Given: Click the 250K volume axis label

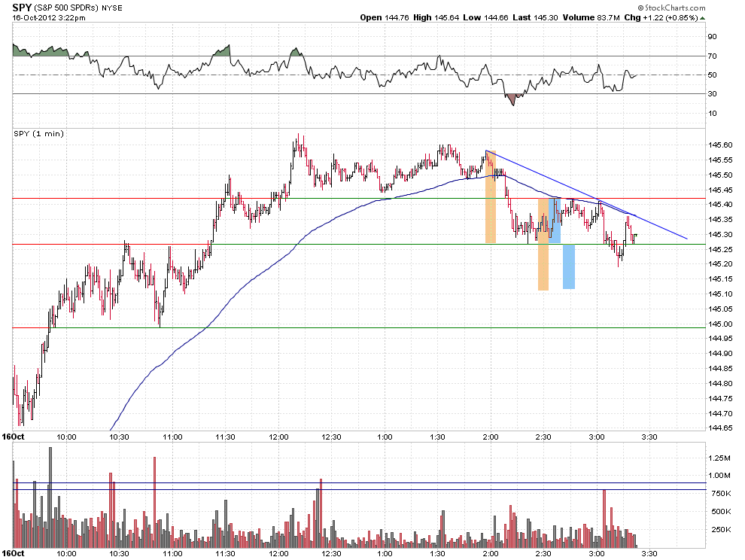Looking at the screenshot, I should 721,530.
